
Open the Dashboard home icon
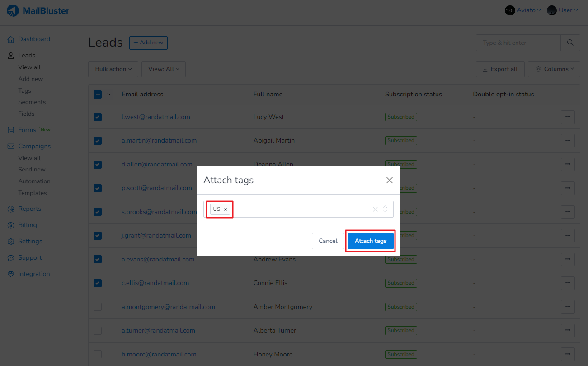click(x=11, y=39)
